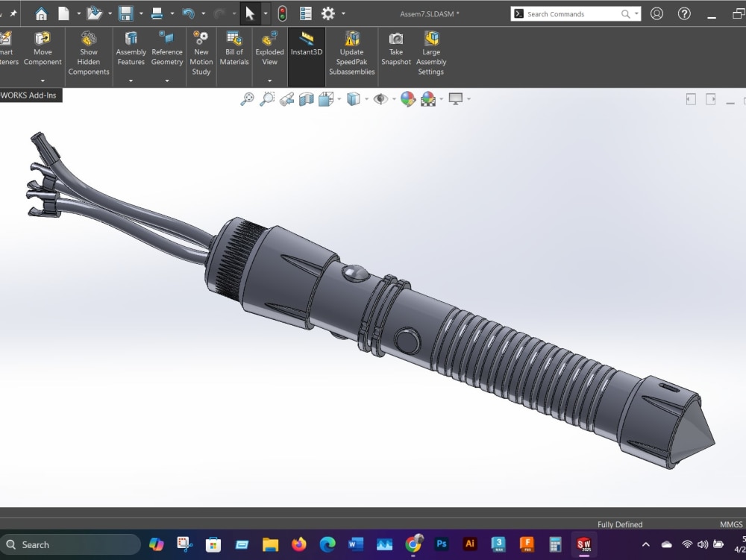Show hidden system tray icons chevron

pyautogui.click(x=645, y=545)
